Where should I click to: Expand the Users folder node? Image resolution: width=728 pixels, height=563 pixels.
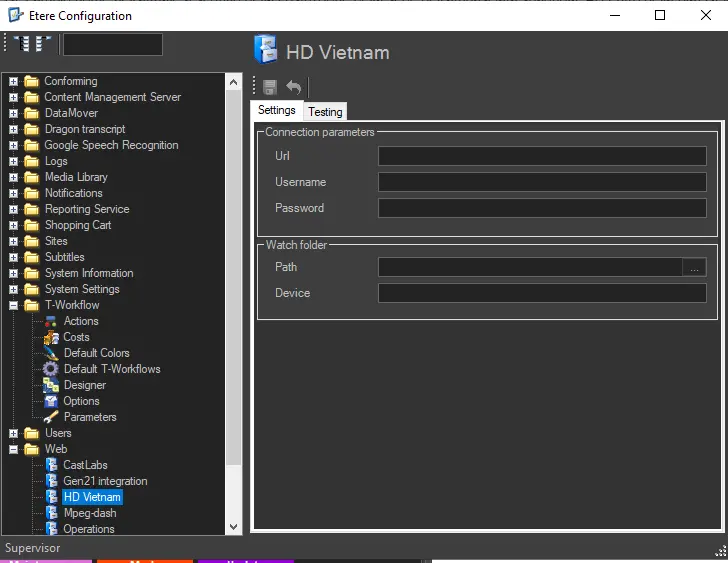tap(14, 433)
